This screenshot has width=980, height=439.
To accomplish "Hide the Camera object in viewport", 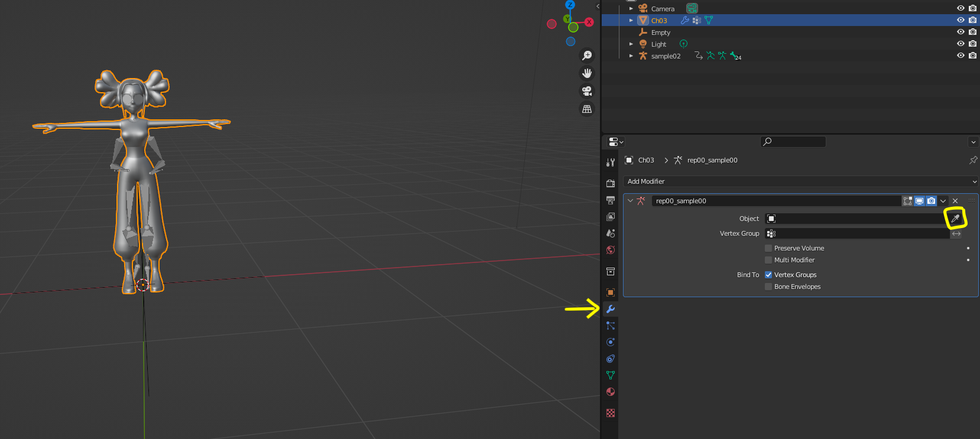I will (x=960, y=8).
